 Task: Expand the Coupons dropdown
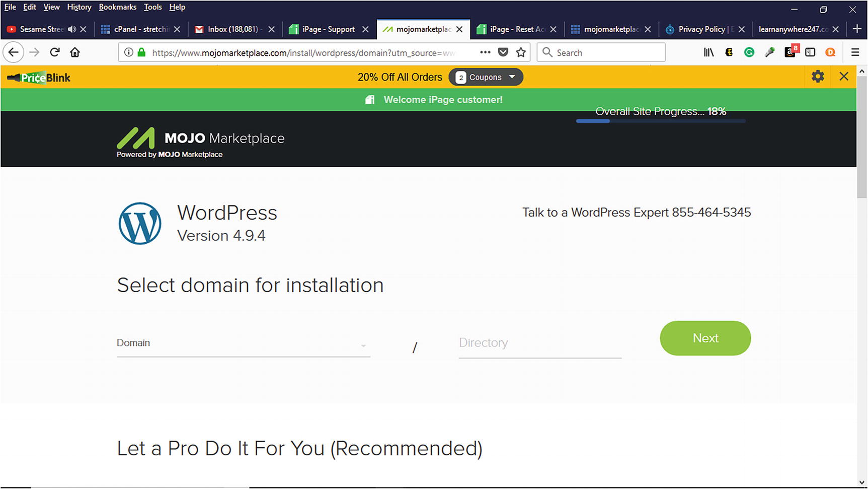[486, 77]
